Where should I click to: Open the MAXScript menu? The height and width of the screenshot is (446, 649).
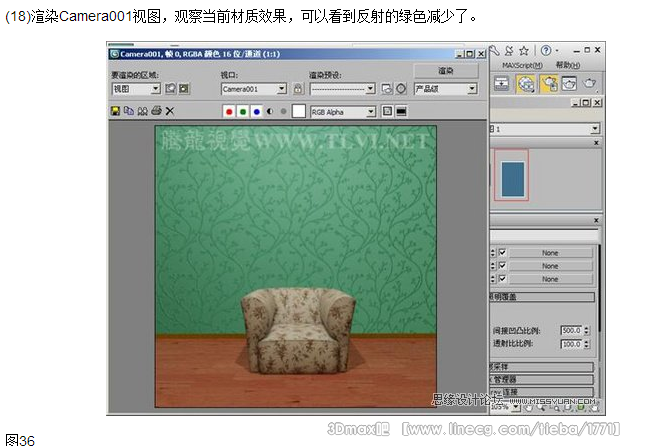point(524,65)
